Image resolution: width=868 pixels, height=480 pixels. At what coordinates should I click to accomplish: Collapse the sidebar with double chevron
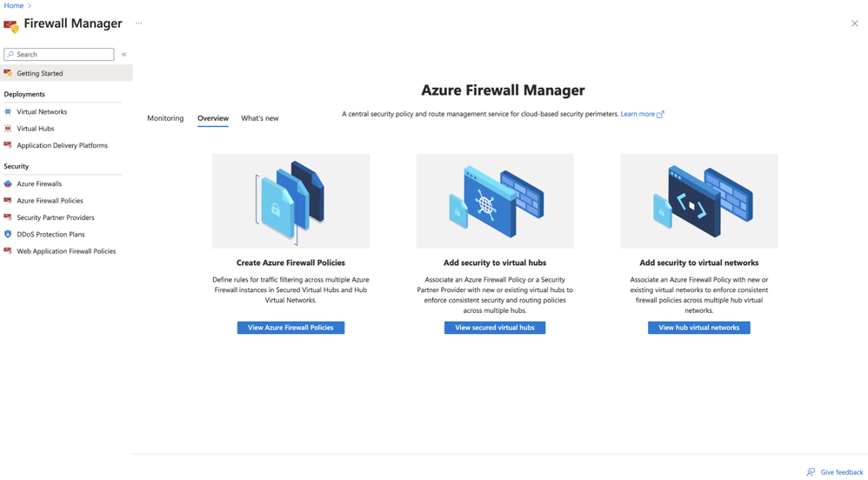[x=124, y=54]
